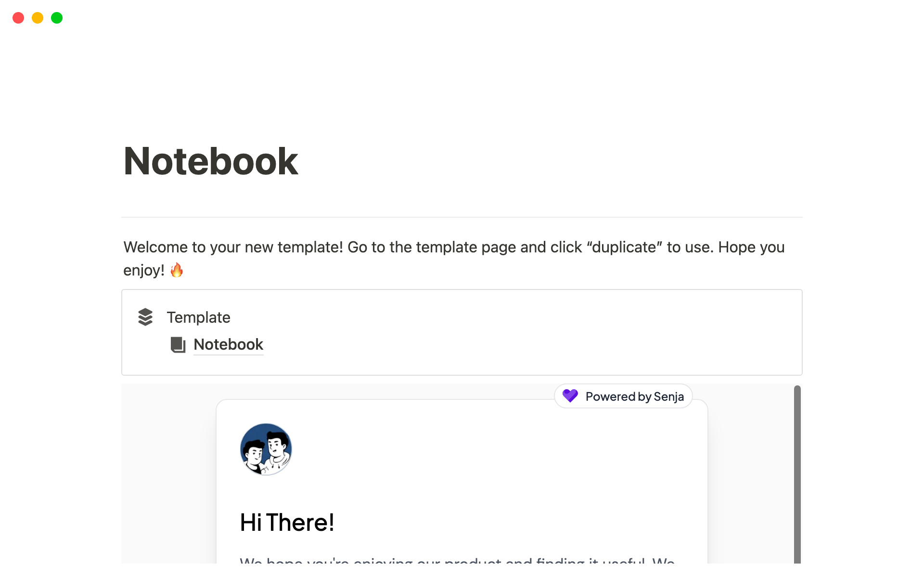Click the fire emoji after enjoy text

coord(177,270)
